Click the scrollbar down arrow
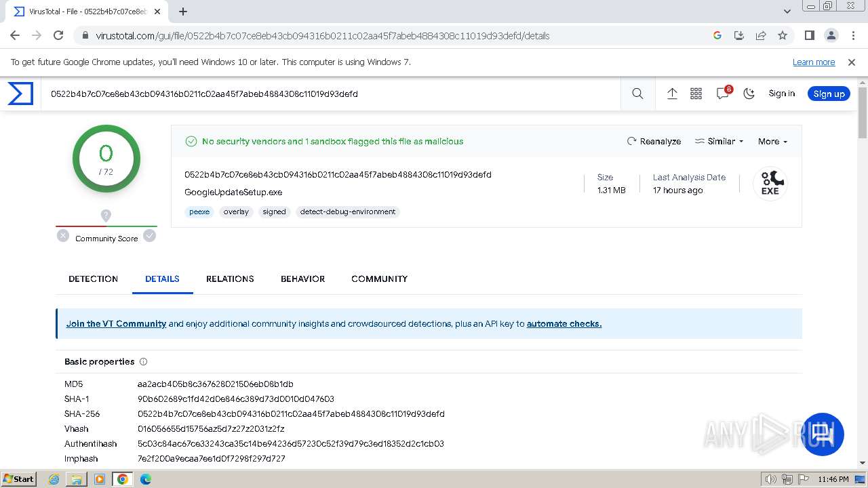Viewport: 868px width, 488px height. click(862, 463)
